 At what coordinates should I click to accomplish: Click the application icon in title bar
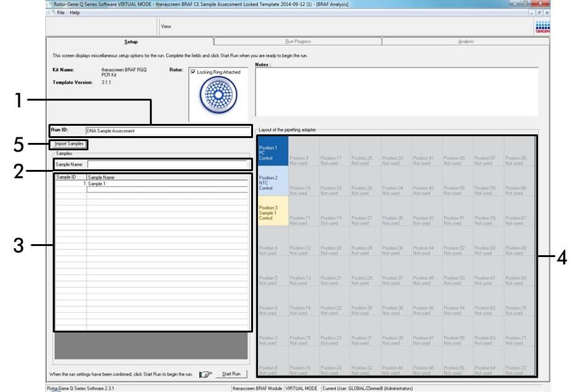click(x=49, y=4)
